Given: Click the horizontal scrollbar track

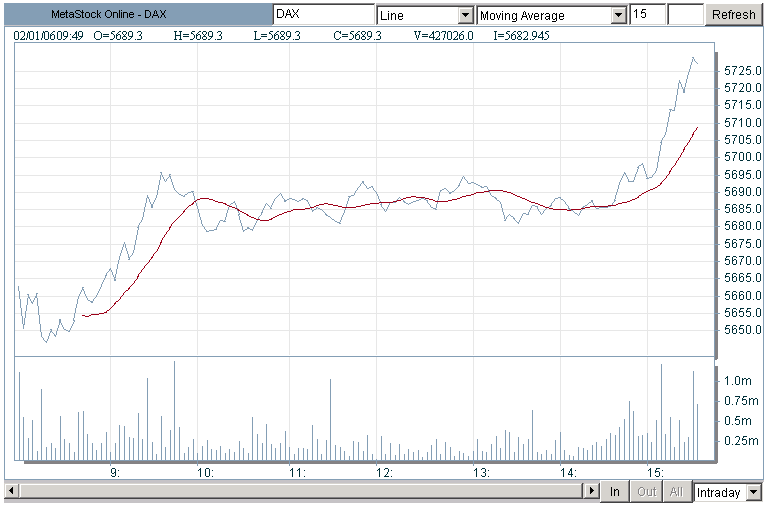Looking at the screenshot, I should [x=301, y=490].
